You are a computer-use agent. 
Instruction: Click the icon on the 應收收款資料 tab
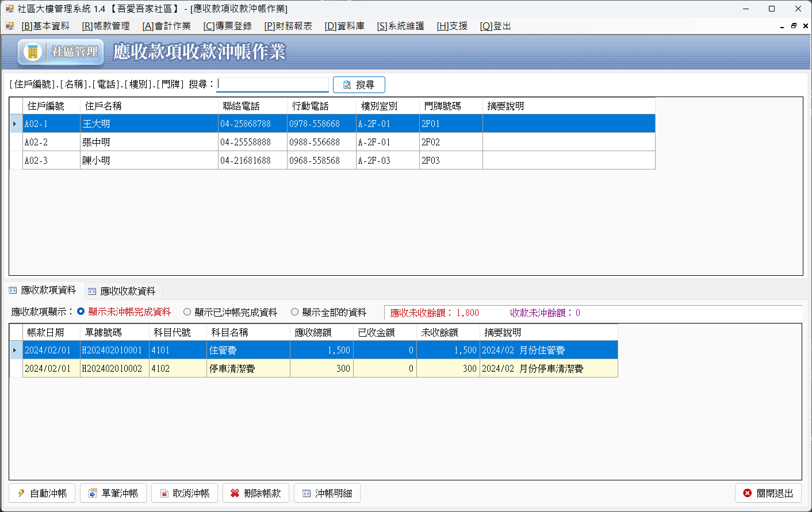coord(92,291)
